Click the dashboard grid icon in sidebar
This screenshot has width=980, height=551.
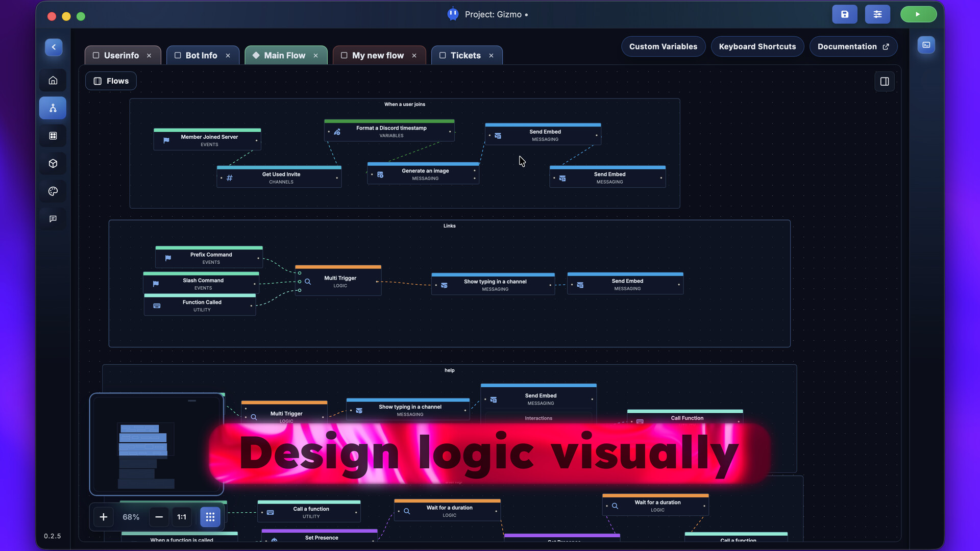coord(53,136)
